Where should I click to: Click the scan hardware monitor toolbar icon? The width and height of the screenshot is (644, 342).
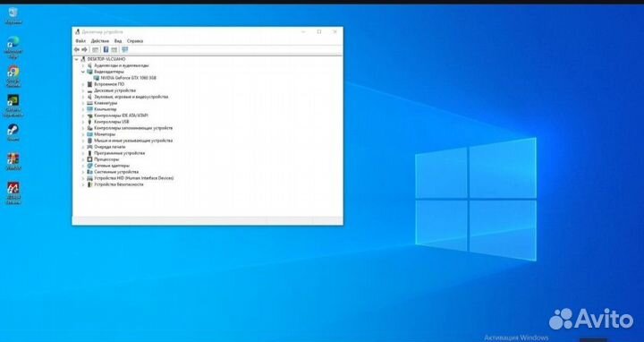[x=125, y=50]
